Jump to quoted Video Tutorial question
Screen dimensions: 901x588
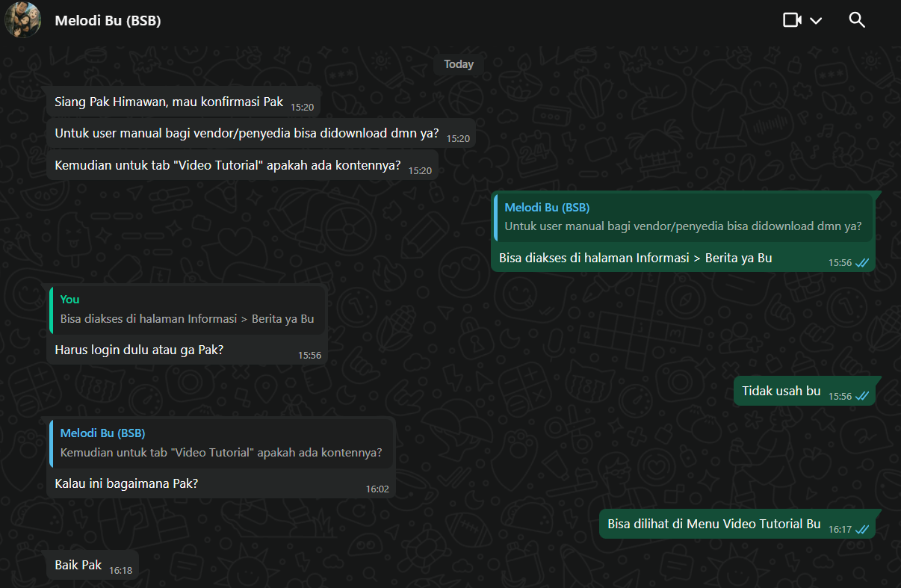pos(221,443)
